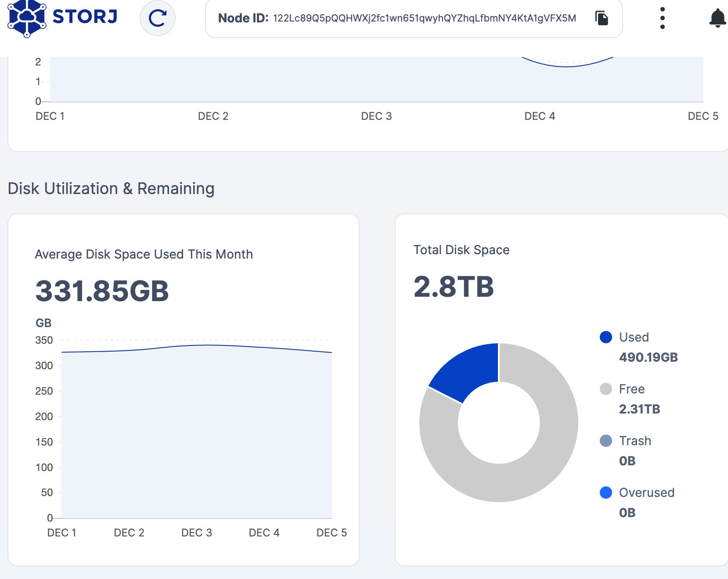Click the Disk Utilization & Remaining heading
Image resolution: width=728 pixels, height=579 pixels.
[111, 188]
